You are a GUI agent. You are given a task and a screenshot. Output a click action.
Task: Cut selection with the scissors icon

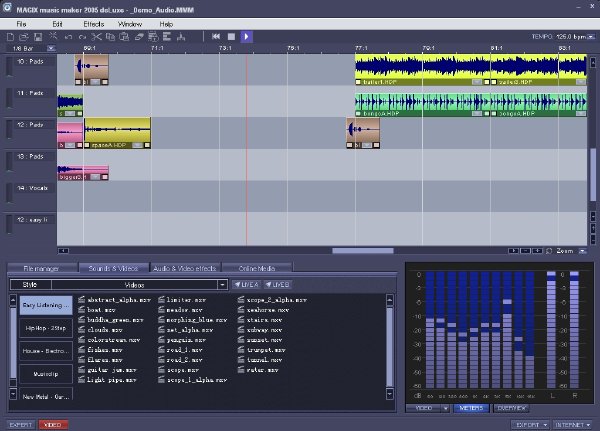pos(96,37)
